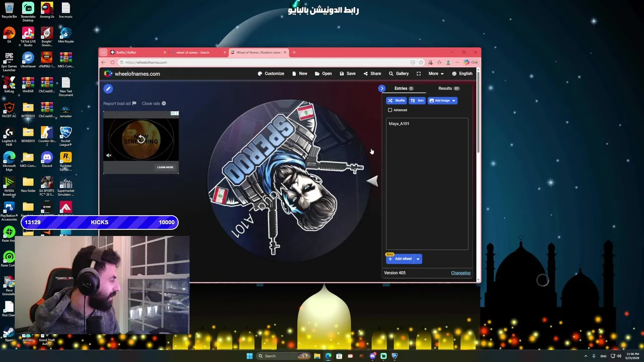Image resolution: width=644 pixels, height=362 pixels.
Task: Open Microsoft Edge desktop shortcut
Action: point(9,161)
